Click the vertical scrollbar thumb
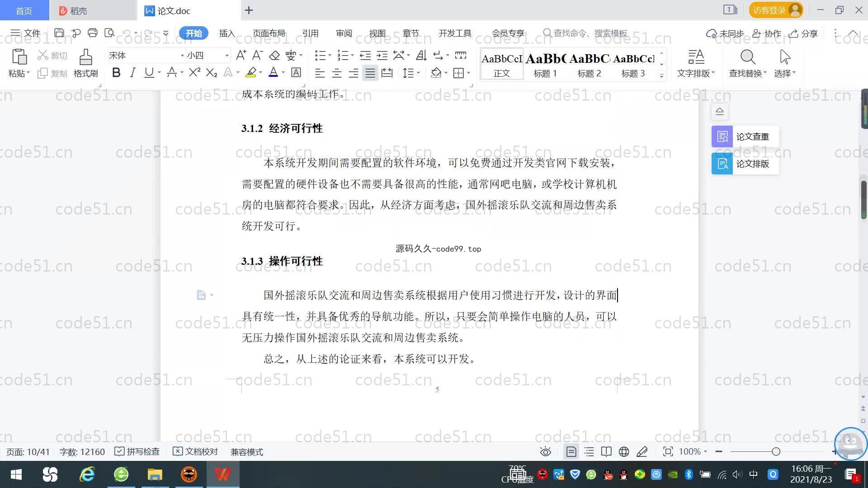The width and height of the screenshot is (868, 488). click(863, 199)
